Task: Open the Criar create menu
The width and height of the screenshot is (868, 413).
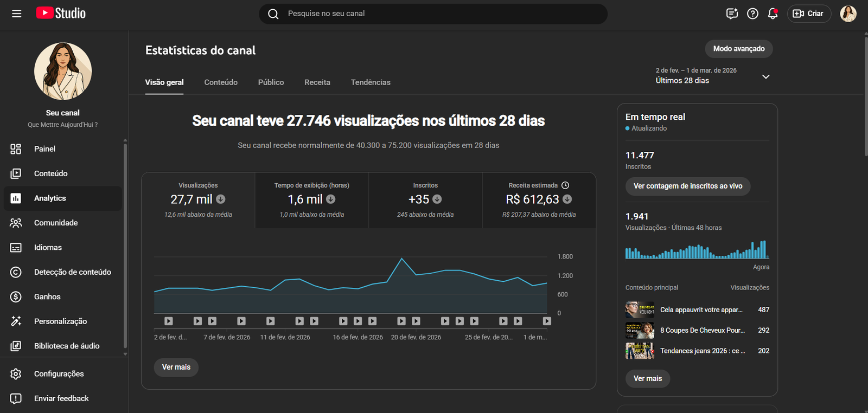Action: (x=808, y=14)
